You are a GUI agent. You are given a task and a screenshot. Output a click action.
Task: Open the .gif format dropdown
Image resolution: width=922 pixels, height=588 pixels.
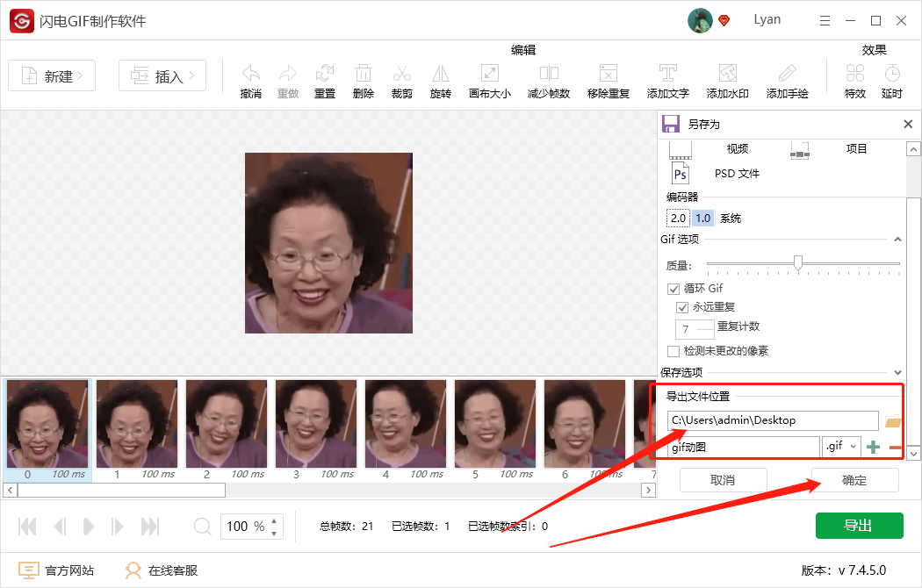point(840,447)
